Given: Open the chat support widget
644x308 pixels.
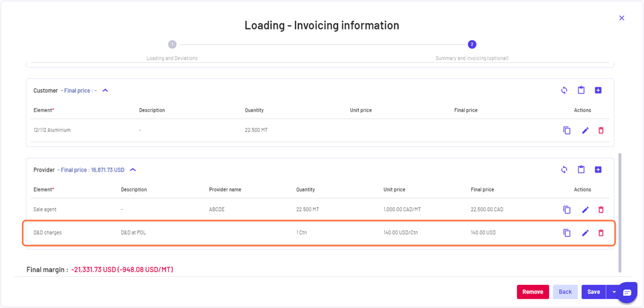Looking at the screenshot, I should click(627, 292).
